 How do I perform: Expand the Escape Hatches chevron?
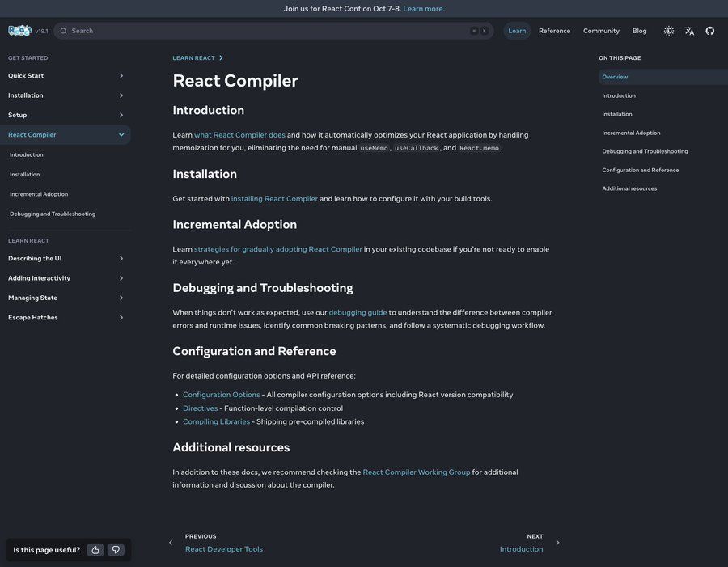coord(121,318)
